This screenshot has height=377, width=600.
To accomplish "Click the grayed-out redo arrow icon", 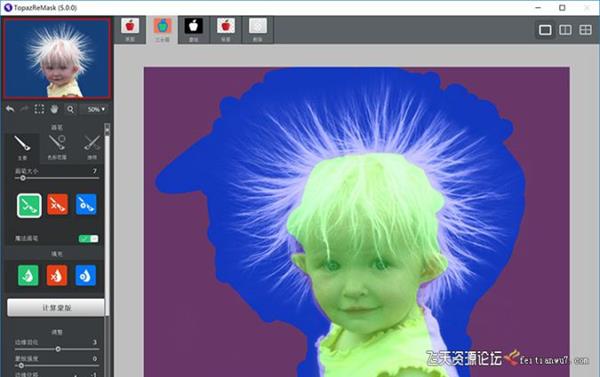I will [24, 109].
